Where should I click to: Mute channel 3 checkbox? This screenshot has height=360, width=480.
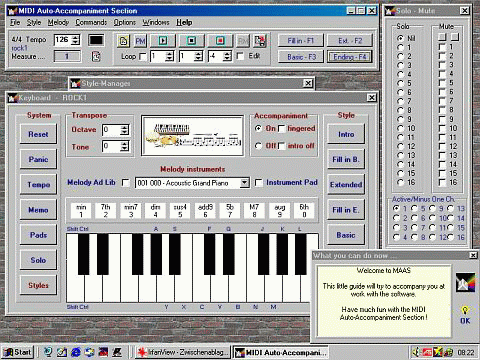(442, 65)
